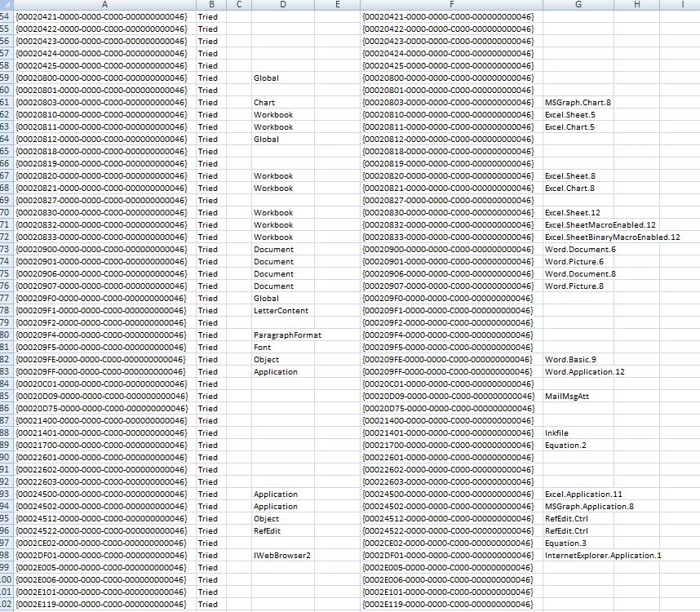700x612 pixels.
Task: Click cell with Equation.3
Action: (x=578, y=543)
